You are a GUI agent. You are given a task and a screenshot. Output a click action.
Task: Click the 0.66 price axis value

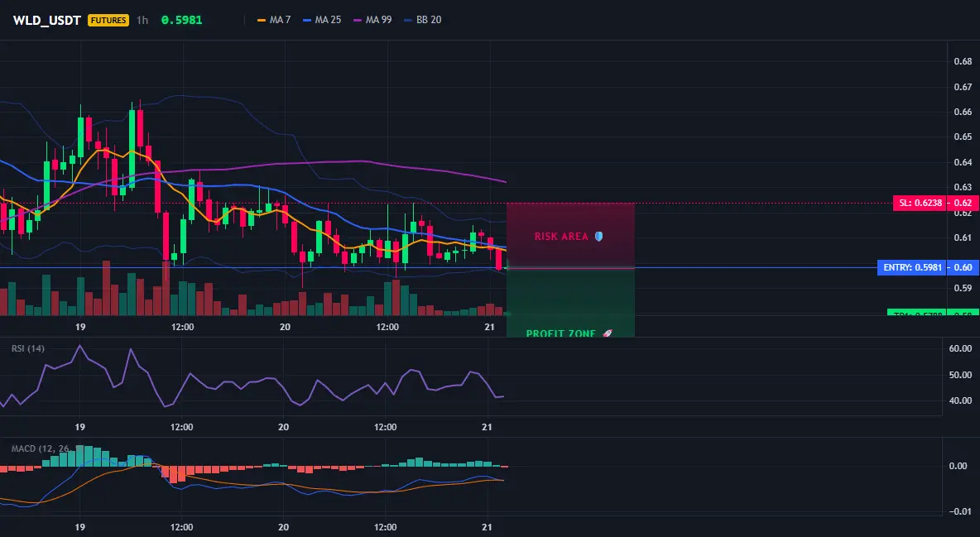963,112
